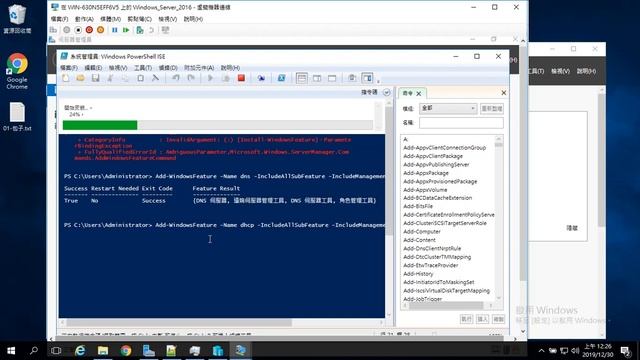Image resolution: width=640 pixels, height=360 pixels.
Task: Click Paste clipboard icon in ISE toolbar
Action: [140, 78]
